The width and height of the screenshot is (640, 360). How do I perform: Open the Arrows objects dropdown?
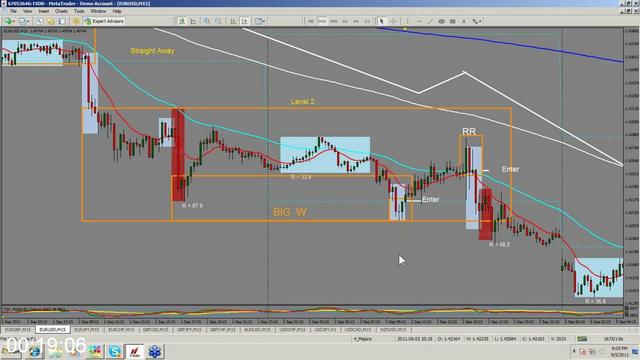(477, 21)
